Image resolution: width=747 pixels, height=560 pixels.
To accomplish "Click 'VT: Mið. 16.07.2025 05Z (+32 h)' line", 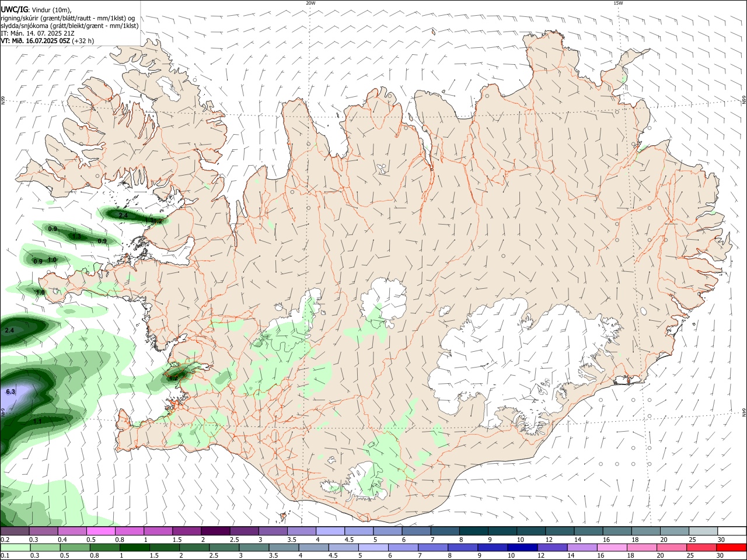I will [47, 41].
